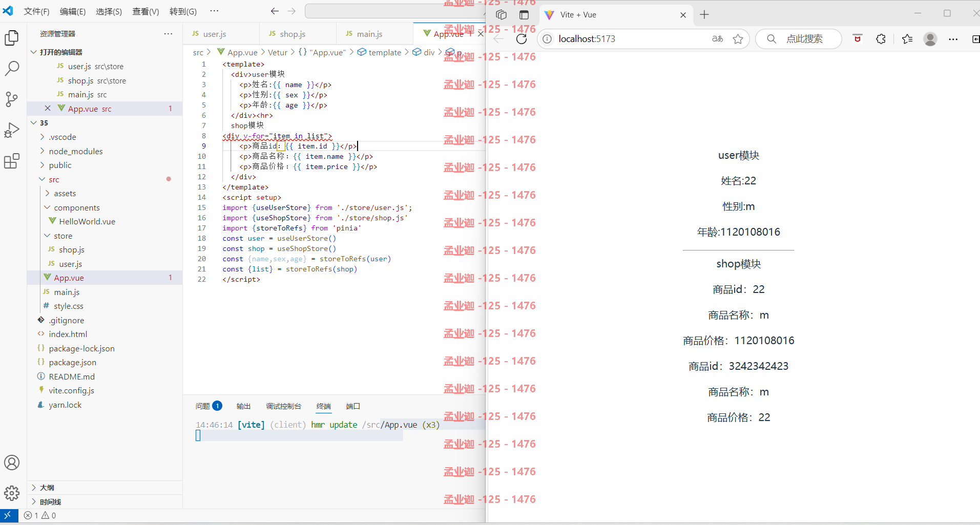Open the Problems panel tab
Image resolution: width=980 pixels, height=525 pixels.
coord(208,406)
